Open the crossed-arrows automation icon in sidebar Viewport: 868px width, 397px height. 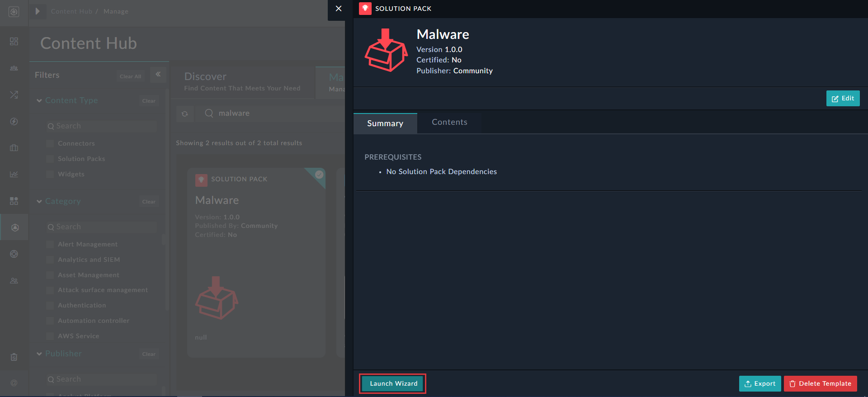click(14, 95)
